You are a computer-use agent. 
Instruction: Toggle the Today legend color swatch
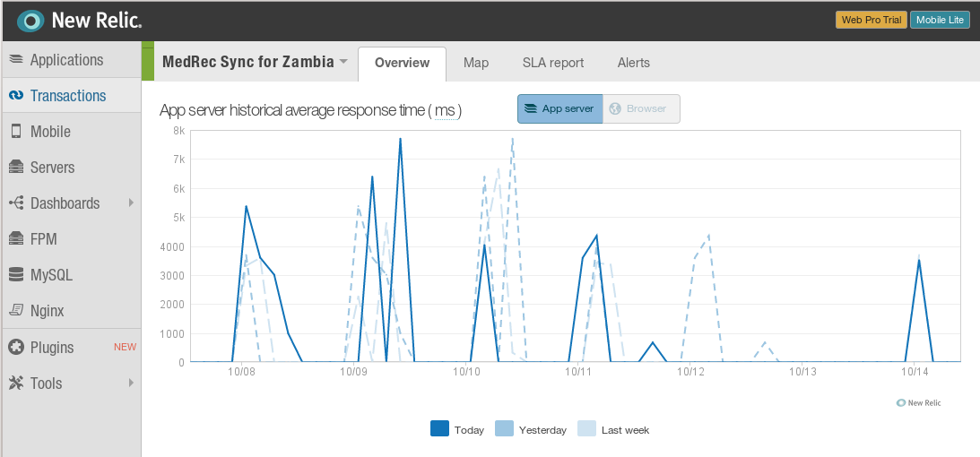[x=440, y=429]
